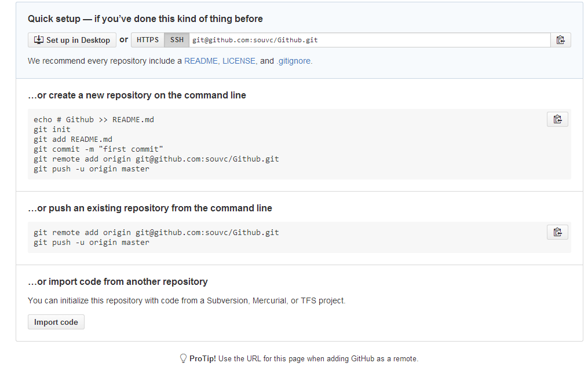Click the desktop download icon in Set up in Desktop

(39, 40)
